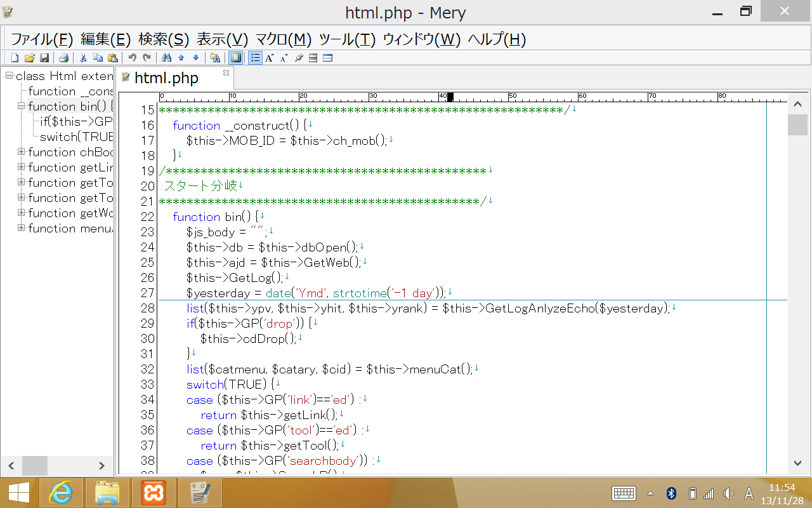Toggle word wrap with the green page icon
Image resolution: width=812 pixels, height=508 pixels.
click(235, 58)
